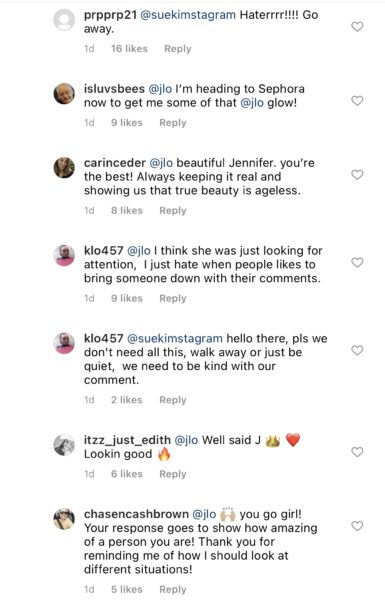Viewport: 385px width, 600px height.
Task: Tap heart on isluvsbees' Sephora comment
Action: [x=357, y=100]
